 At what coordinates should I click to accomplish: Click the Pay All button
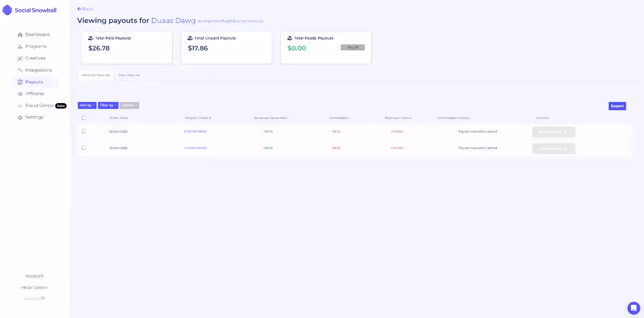[x=353, y=47]
